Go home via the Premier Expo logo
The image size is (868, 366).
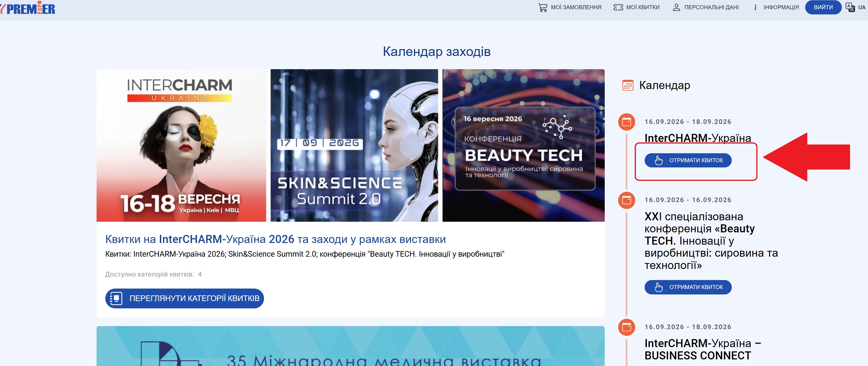(x=28, y=8)
